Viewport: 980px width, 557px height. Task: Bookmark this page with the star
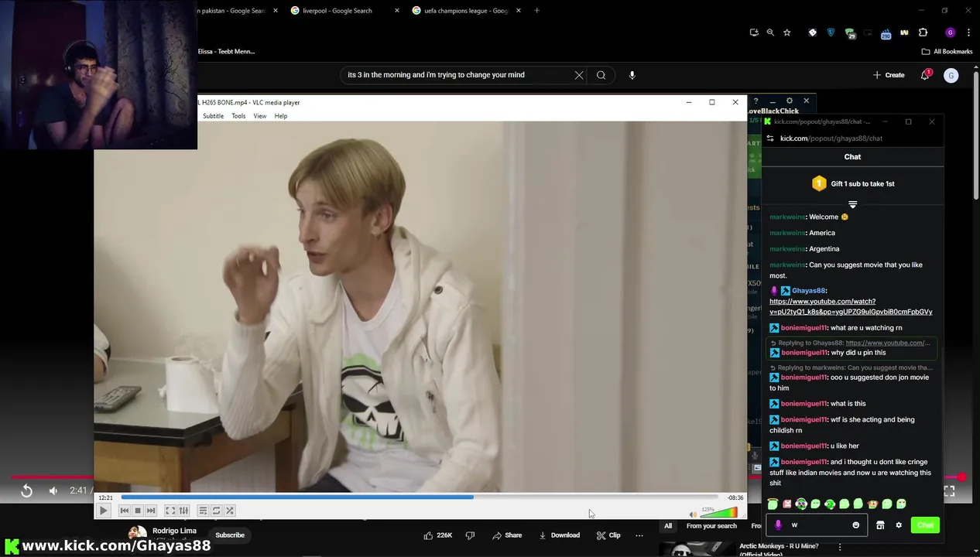pos(786,32)
